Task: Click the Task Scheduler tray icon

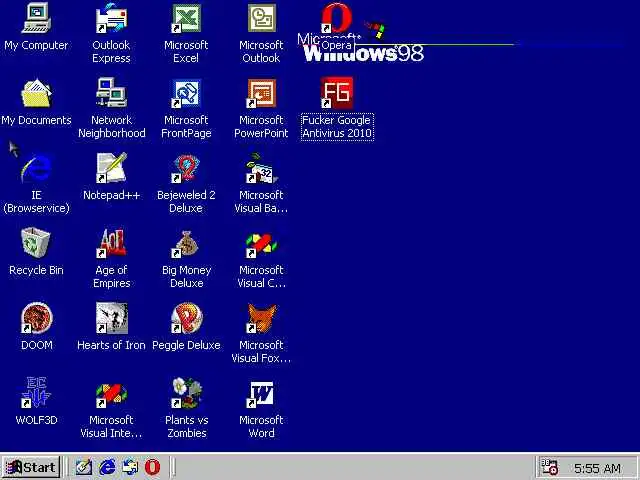Action: pyautogui.click(x=549, y=467)
